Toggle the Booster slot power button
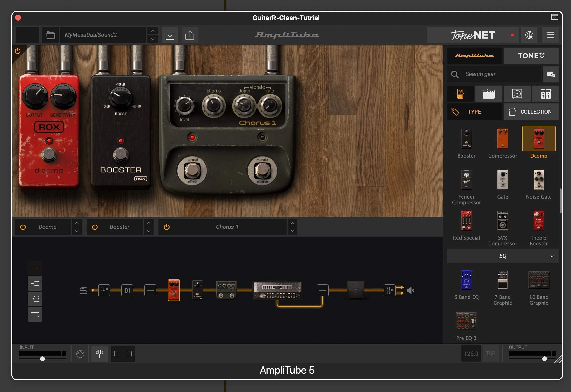571x392 pixels. [95, 227]
